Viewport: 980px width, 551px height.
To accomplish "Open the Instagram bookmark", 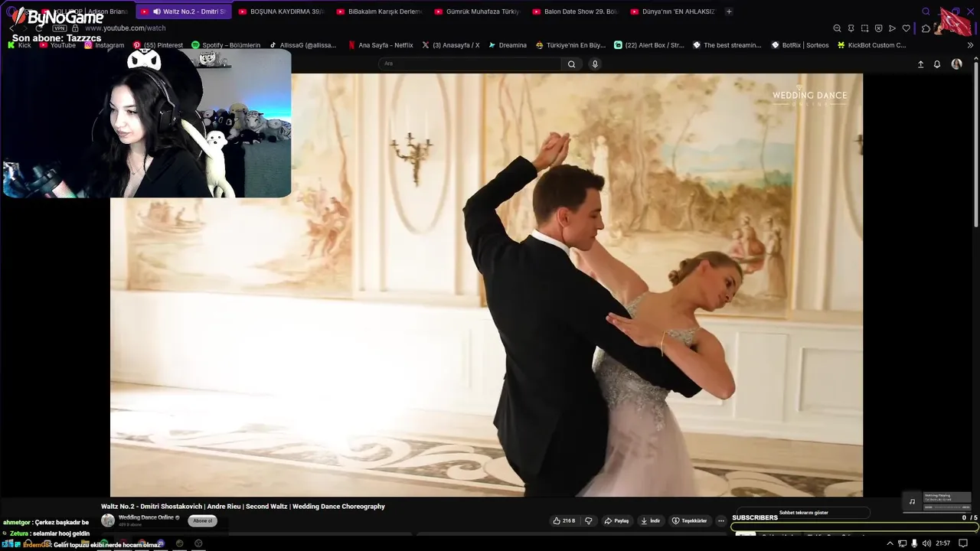I will 104,45.
